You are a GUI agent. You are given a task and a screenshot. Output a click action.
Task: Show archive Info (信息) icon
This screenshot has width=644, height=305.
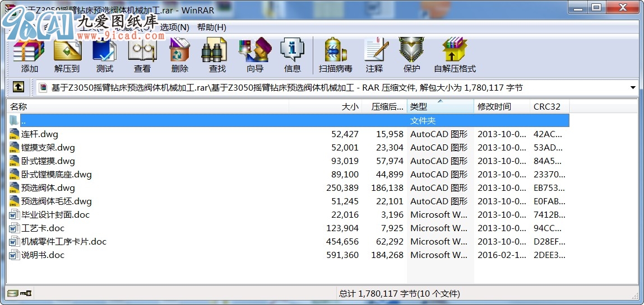coord(292,55)
